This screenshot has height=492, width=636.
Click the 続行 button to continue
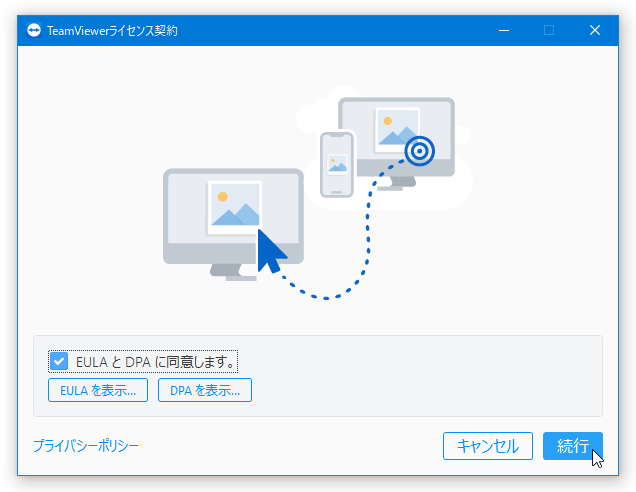tap(573, 446)
